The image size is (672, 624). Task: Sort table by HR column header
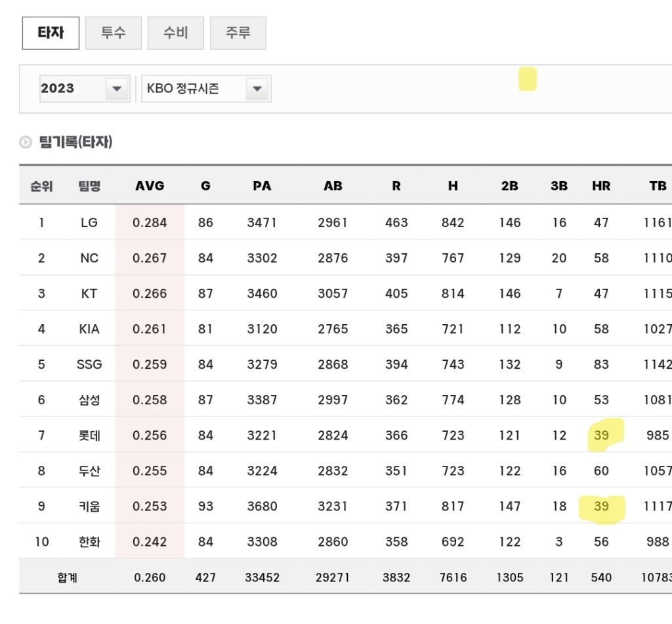(x=600, y=186)
